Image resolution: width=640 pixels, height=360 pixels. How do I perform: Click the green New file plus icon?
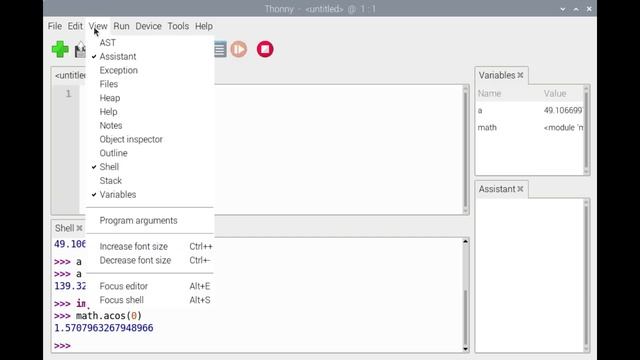coord(60,49)
